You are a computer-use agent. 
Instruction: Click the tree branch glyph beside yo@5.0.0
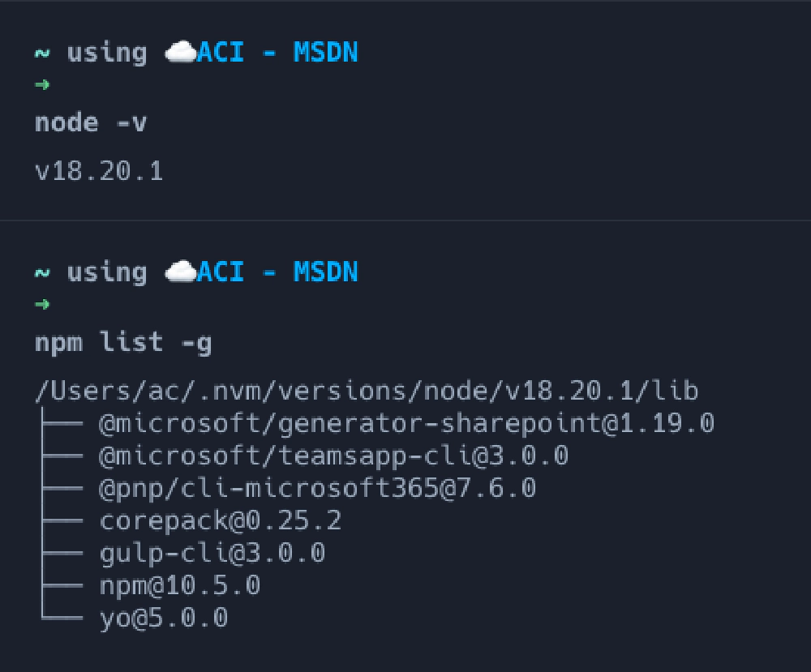(x=61, y=618)
